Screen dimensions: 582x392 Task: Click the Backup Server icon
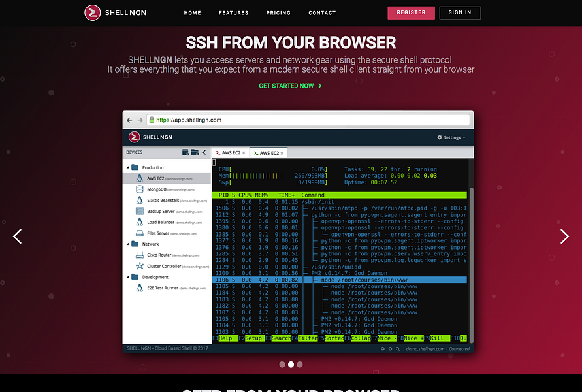(x=140, y=211)
